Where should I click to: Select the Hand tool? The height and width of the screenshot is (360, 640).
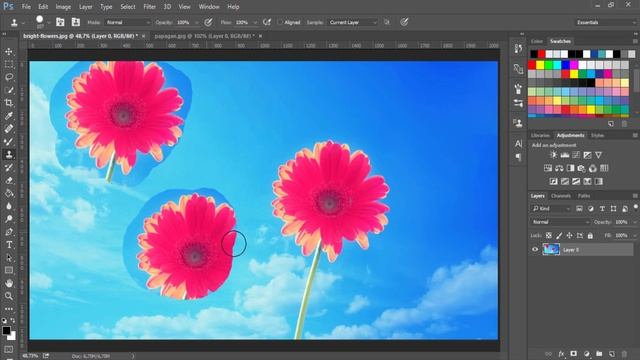coord(9,283)
